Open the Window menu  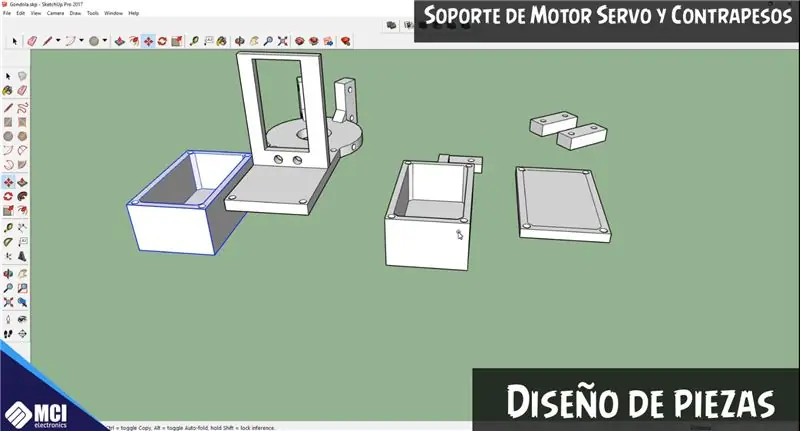pyautogui.click(x=113, y=13)
